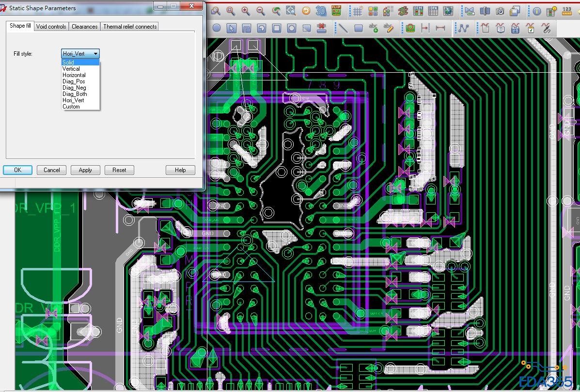
Task: Open the Fill style dropdown arrow
Action: tap(96, 54)
